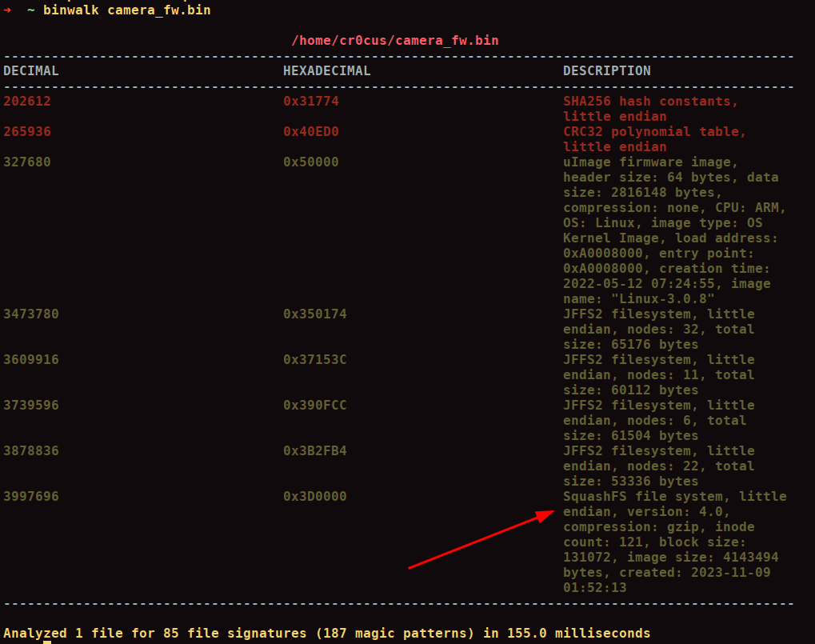Click the binwalk camera_fw.bin command text
The image size is (815, 644).
127,10
